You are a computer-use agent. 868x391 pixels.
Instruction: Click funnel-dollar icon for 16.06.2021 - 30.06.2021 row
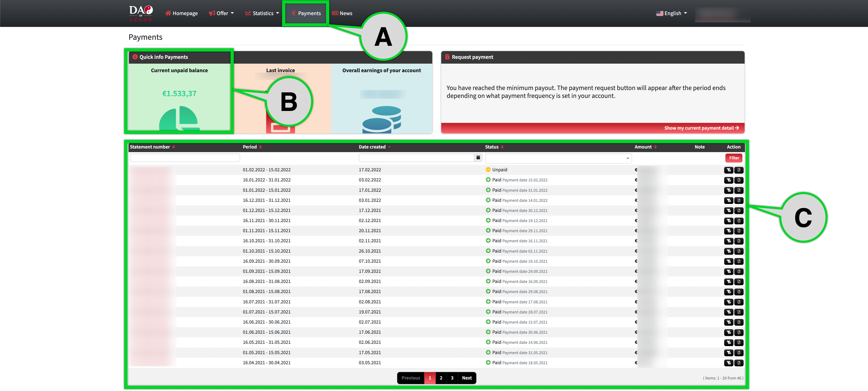click(x=728, y=322)
